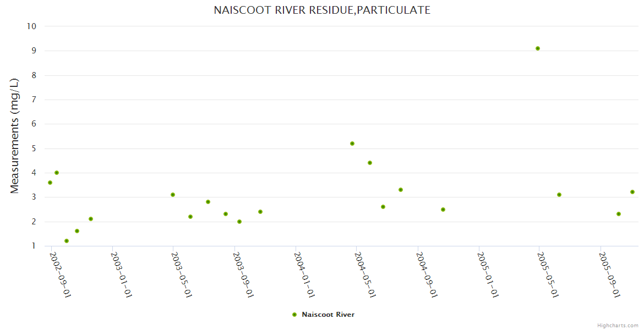The height and width of the screenshot is (330, 644).
Task: Click the 5.2 mg/L point before 2004-05-01
Action: (352, 144)
